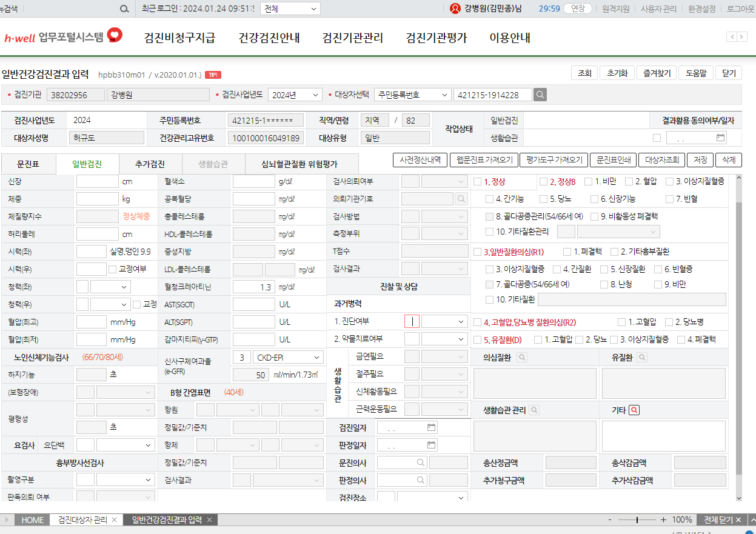Tick the 교정여부 checkbox
This screenshot has height=534, width=756.
tap(112, 269)
